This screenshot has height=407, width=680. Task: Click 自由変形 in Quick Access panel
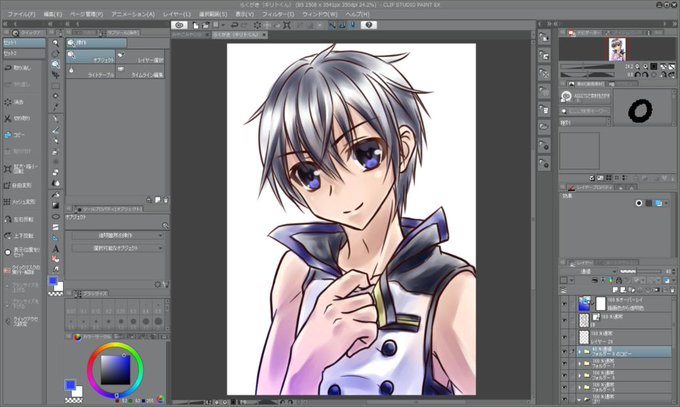[18, 185]
